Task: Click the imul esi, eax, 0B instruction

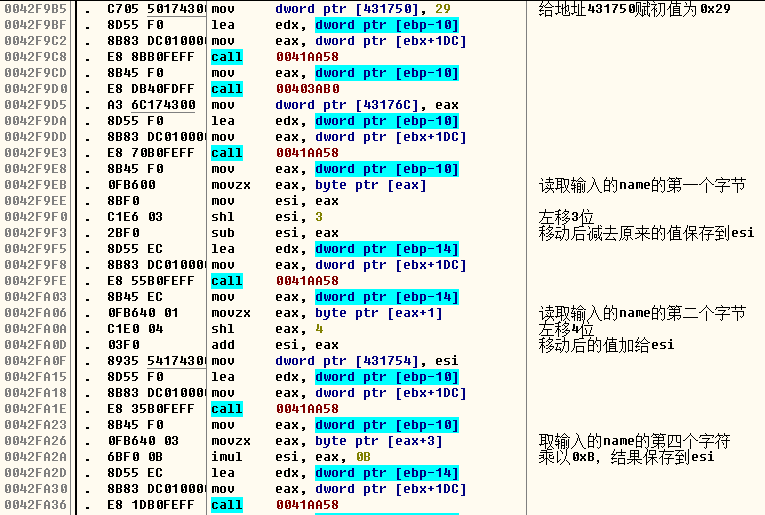Action: 291,457
